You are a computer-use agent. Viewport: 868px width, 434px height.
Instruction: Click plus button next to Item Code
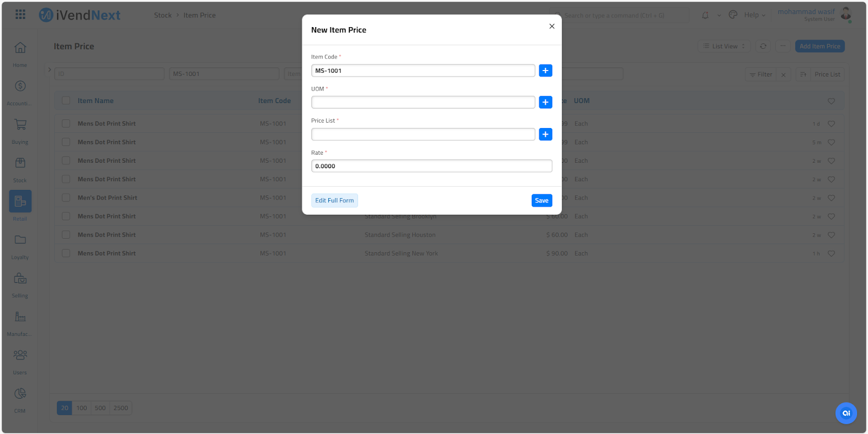tap(546, 71)
